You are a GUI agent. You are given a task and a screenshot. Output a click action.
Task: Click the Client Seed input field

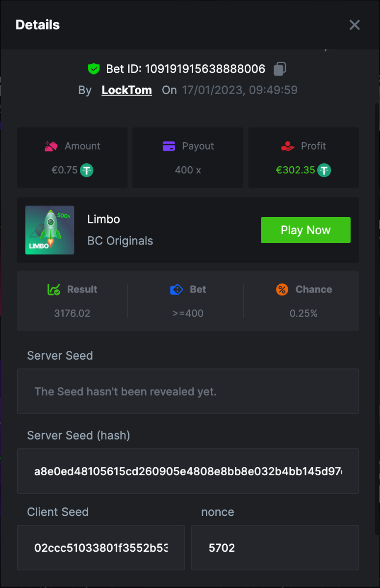[101, 547]
